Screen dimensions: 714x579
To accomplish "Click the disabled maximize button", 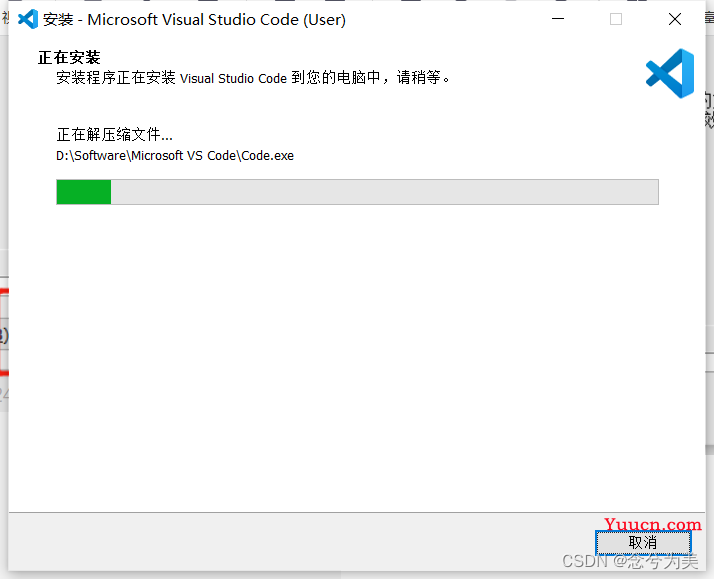I will pos(616,19).
